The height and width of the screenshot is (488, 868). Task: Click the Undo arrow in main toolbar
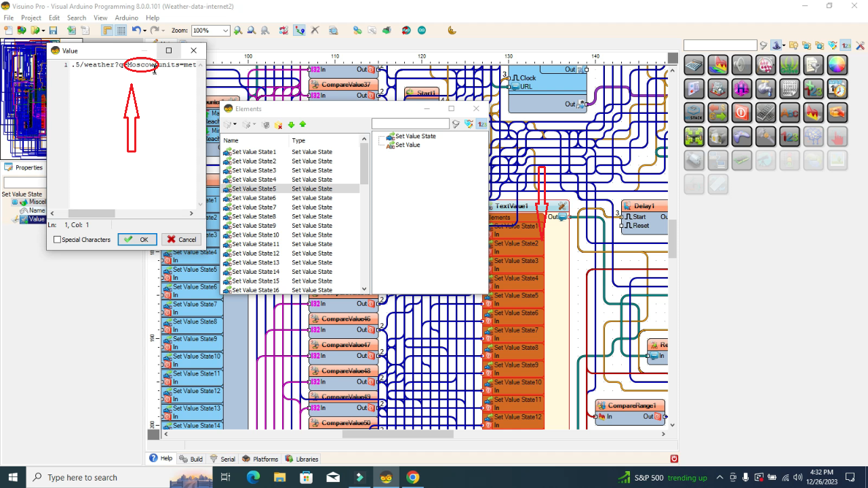point(136,30)
